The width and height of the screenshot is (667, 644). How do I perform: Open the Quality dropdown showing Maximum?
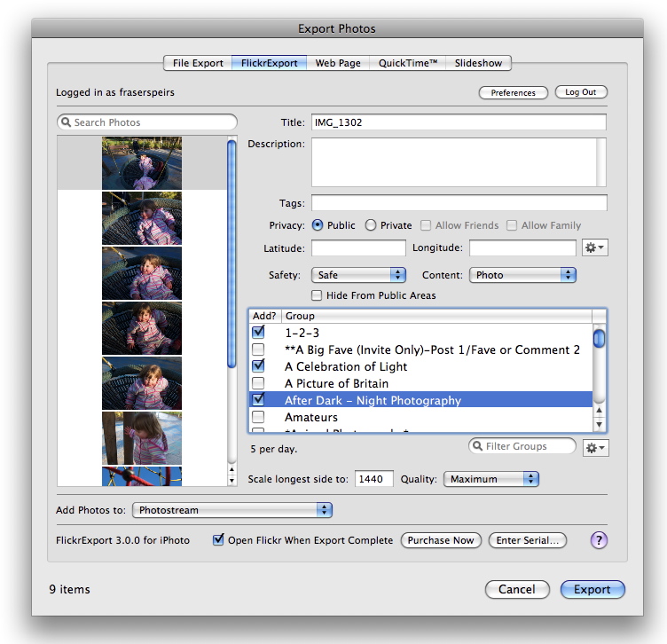491,479
